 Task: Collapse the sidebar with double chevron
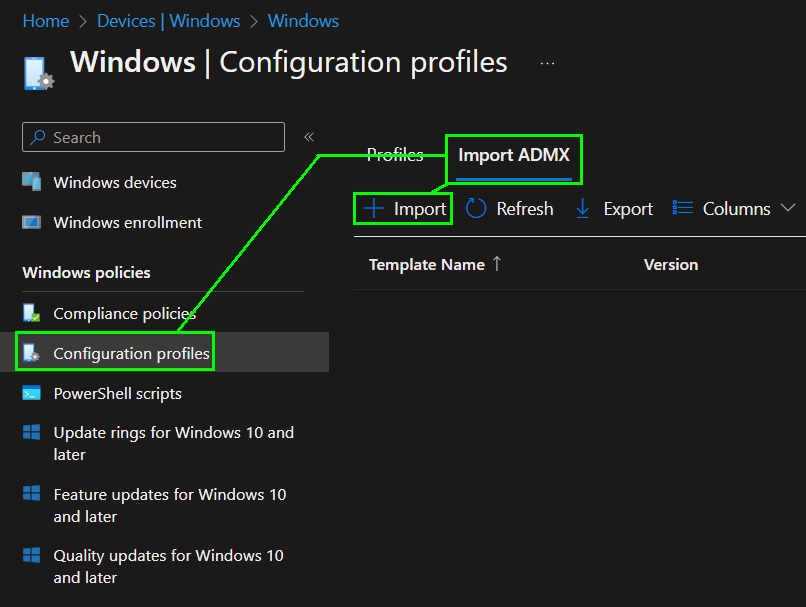(x=309, y=137)
